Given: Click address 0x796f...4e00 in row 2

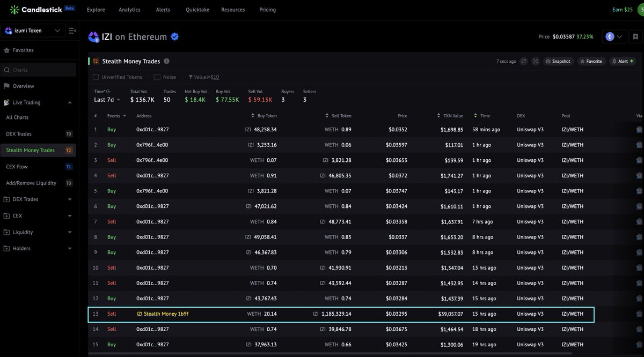Looking at the screenshot, I should [x=152, y=145].
